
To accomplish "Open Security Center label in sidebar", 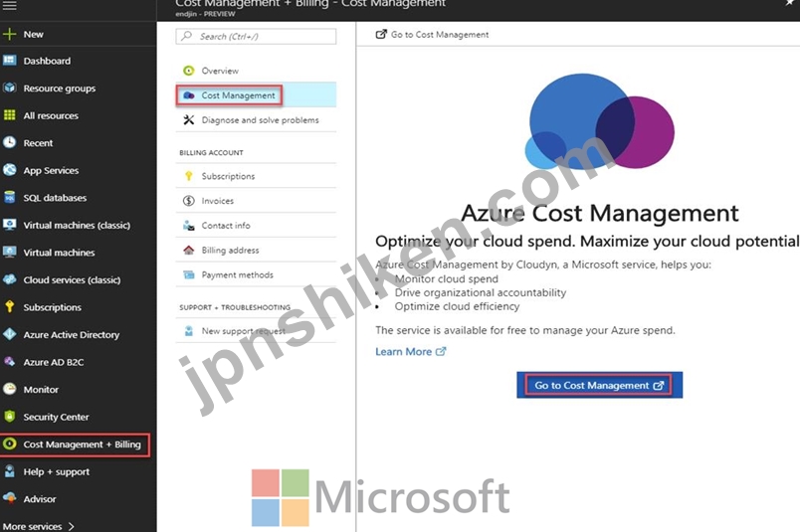I will [56, 417].
